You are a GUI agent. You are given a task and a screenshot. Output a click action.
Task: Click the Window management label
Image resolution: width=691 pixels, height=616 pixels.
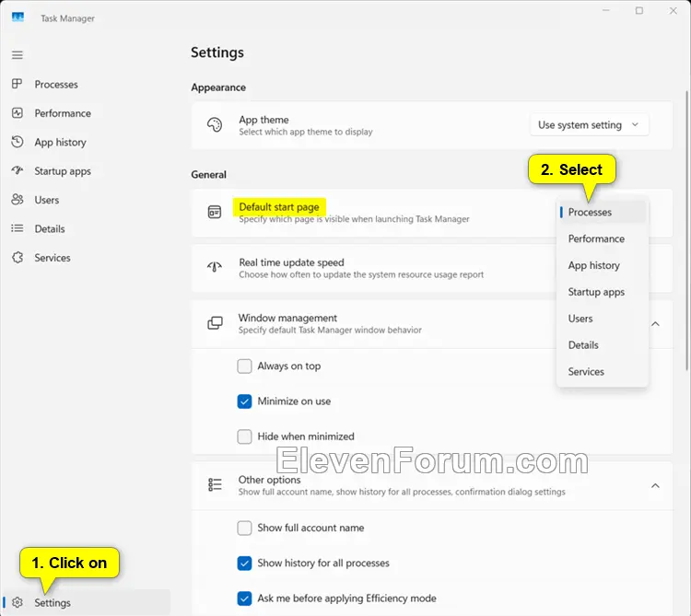coord(287,318)
